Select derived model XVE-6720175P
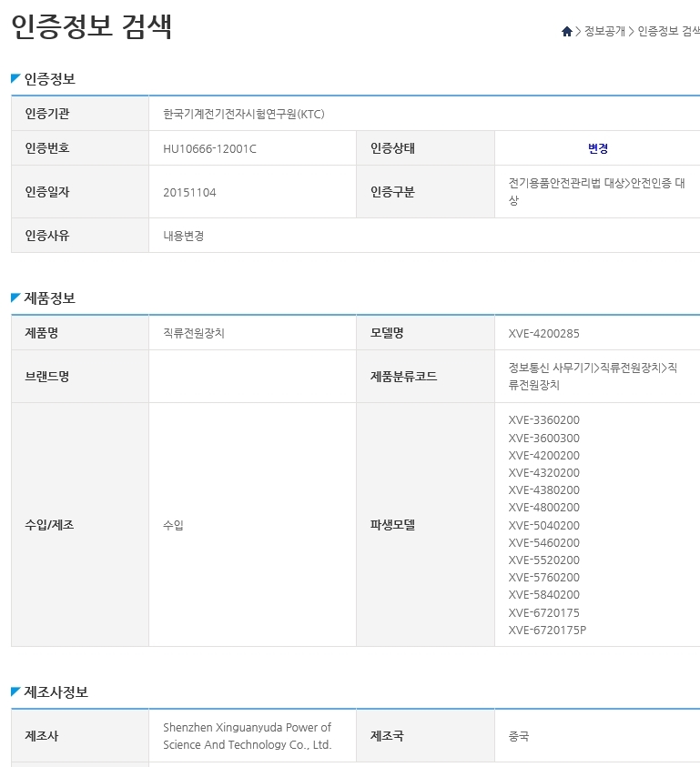The width and height of the screenshot is (700, 767). click(x=547, y=630)
